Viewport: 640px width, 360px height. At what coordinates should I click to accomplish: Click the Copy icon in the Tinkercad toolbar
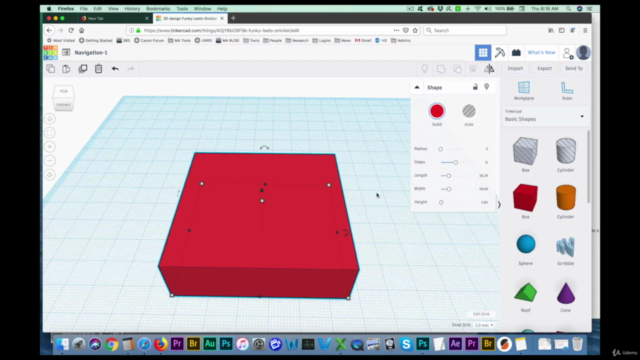pos(51,69)
